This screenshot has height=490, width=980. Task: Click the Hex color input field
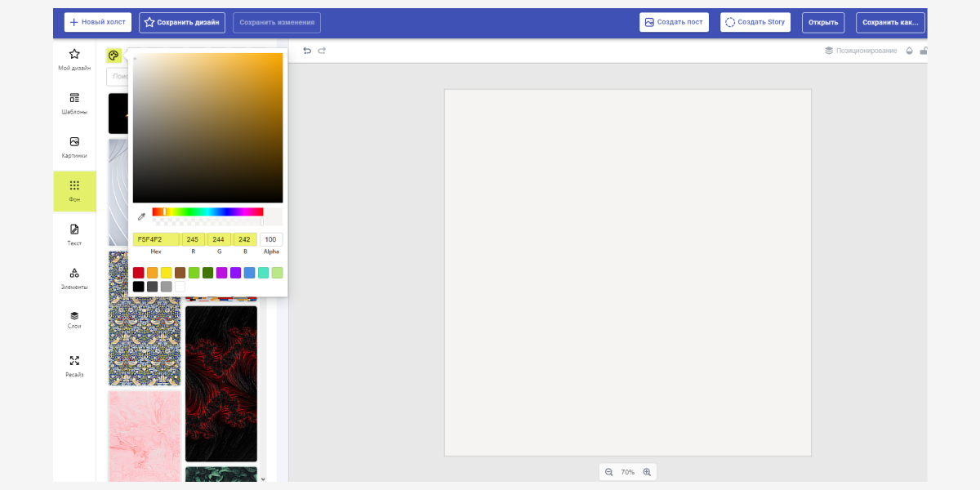tap(156, 239)
